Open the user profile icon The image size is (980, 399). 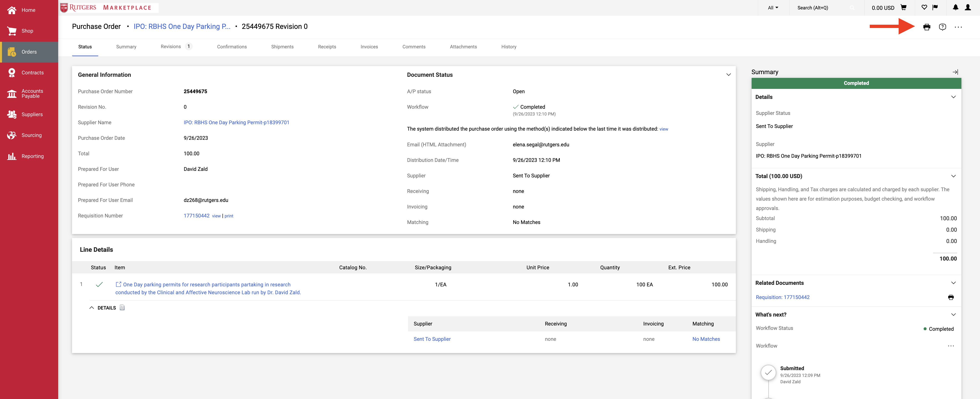click(968, 7)
